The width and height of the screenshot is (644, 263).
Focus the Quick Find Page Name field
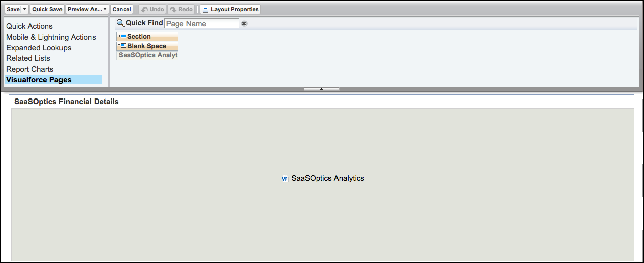(x=201, y=23)
